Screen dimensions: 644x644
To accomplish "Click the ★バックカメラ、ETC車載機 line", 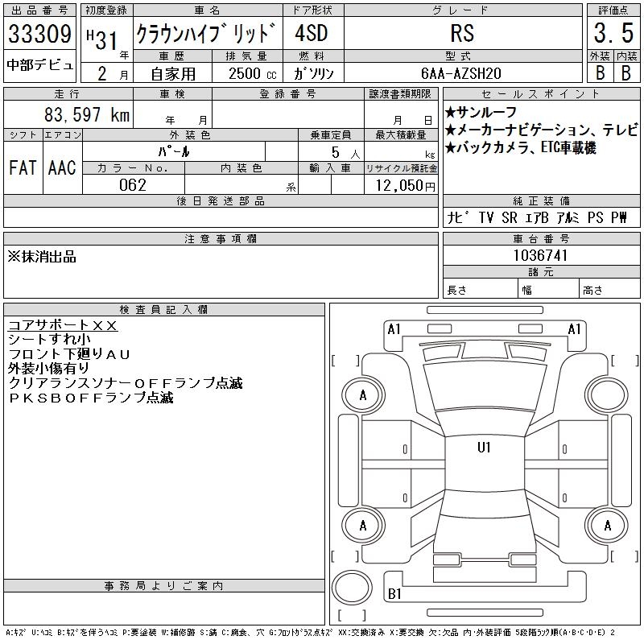I will click(x=520, y=147).
